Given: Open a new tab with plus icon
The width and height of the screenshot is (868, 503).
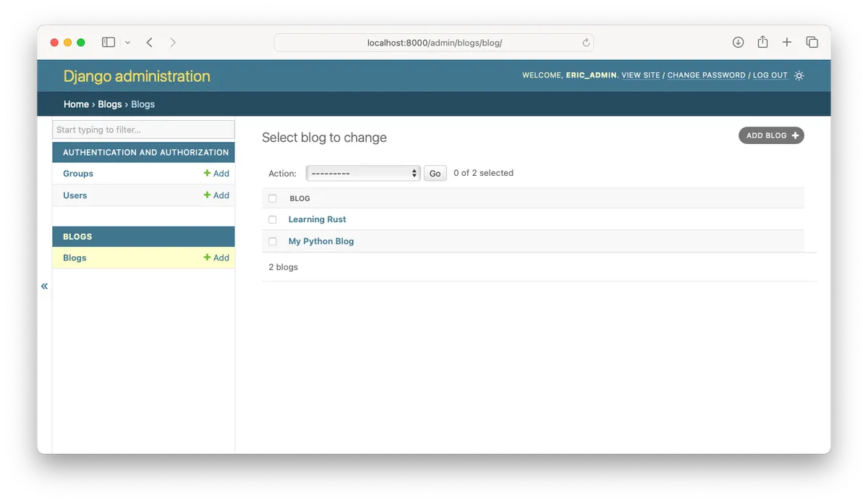Looking at the screenshot, I should tap(787, 43).
